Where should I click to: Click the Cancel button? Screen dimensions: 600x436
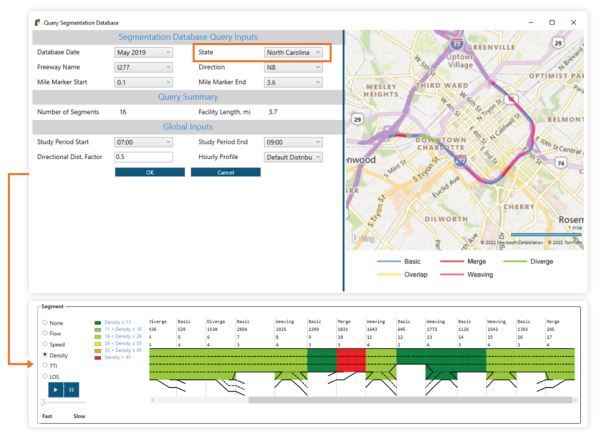click(x=225, y=172)
